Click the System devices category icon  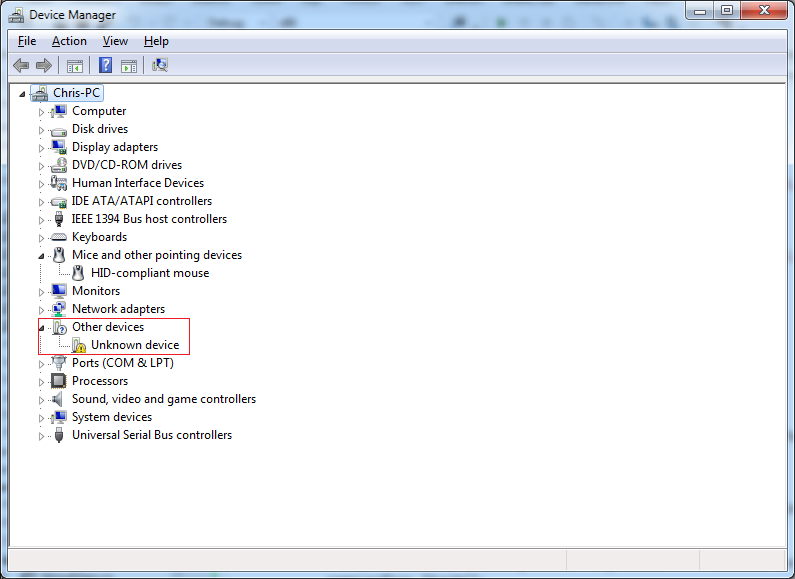[x=59, y=417]
